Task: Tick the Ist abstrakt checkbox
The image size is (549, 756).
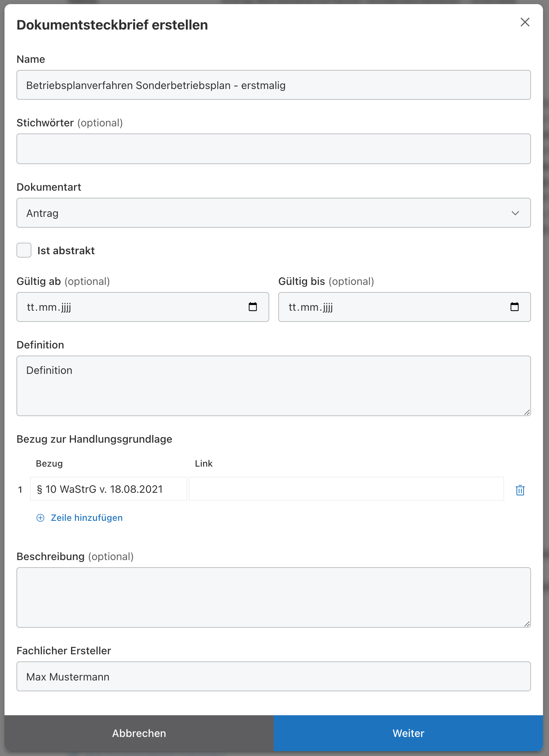Action: [x=24, y=251]
